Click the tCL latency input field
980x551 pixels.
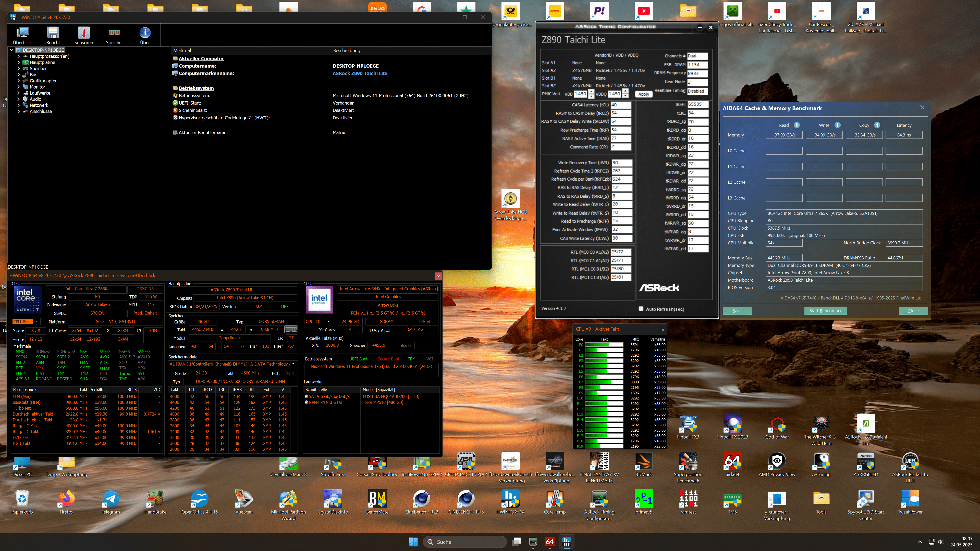tap(620, 105)
